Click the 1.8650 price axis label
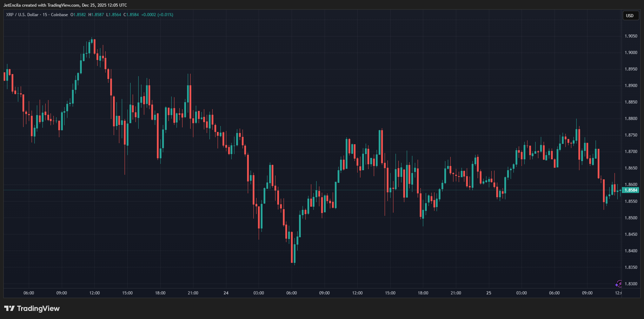Viewport: 644px width, 319px height. coord(631,168)
